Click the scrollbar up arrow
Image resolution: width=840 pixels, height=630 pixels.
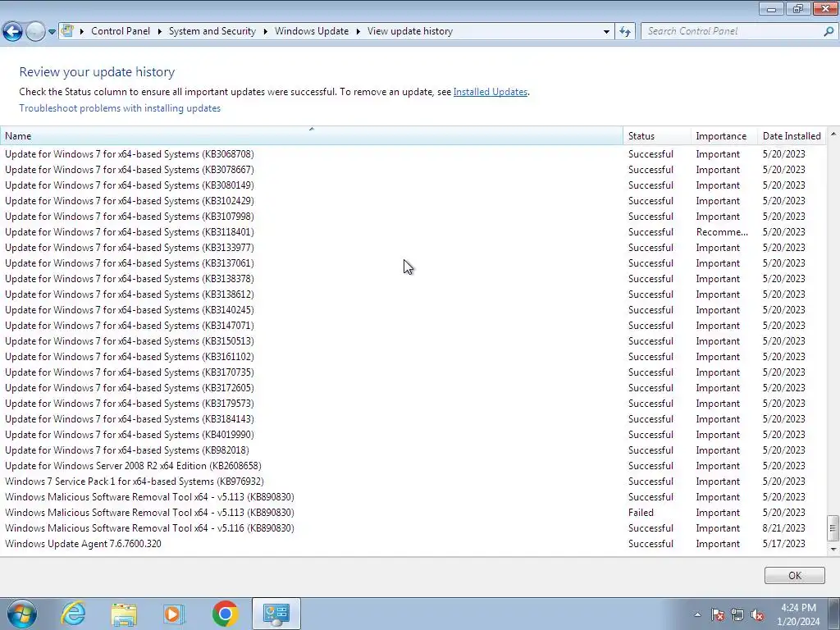833,134
